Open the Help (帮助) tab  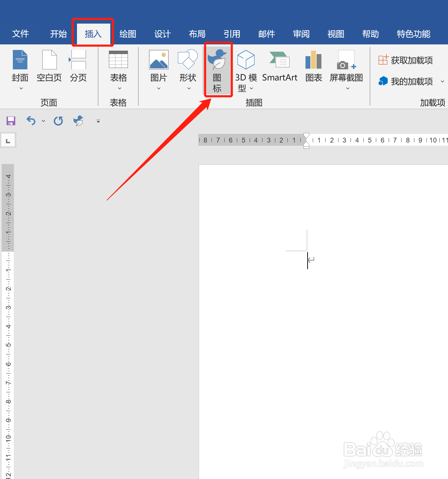[x=370, y=34]
